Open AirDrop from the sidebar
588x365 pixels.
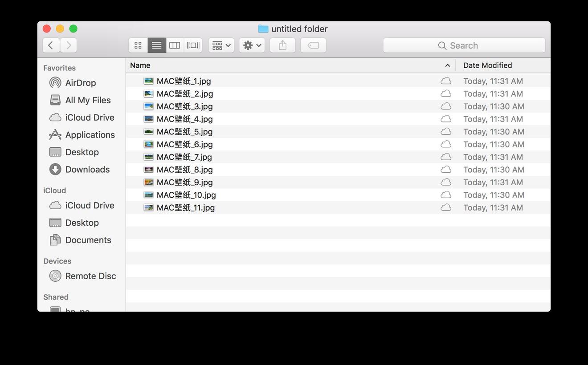(x=81, y=83)
